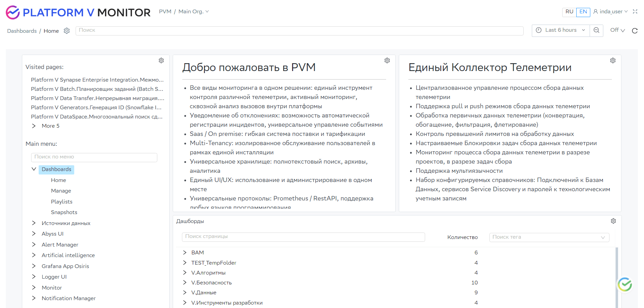Expand the TEST_TempFolder folder

pyautogui.click(x=185, y=263)
